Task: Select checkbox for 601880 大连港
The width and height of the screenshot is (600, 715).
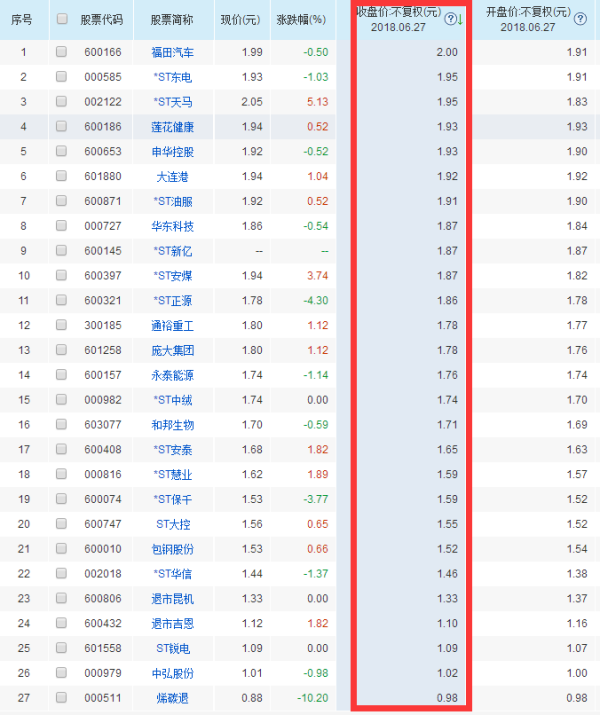Action: coord(61,176)
